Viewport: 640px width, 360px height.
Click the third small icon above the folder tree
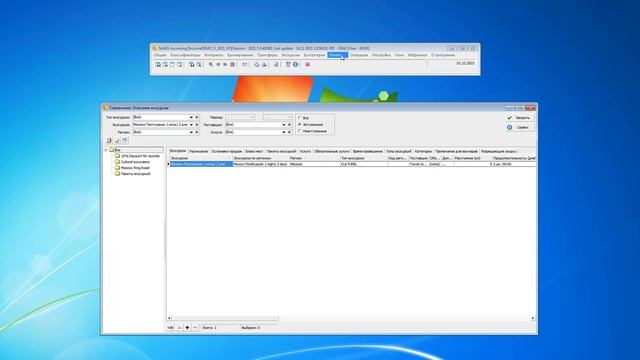[x=125, y=140]
